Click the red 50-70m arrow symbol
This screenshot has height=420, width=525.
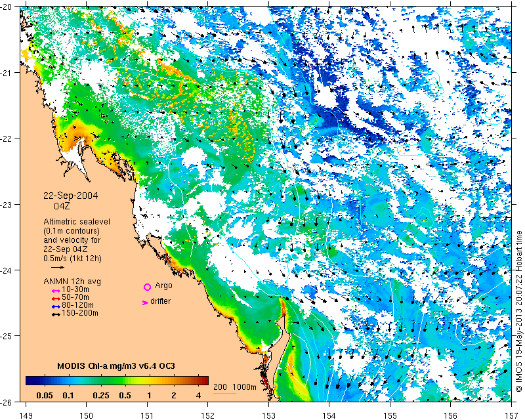pos(56,299)
